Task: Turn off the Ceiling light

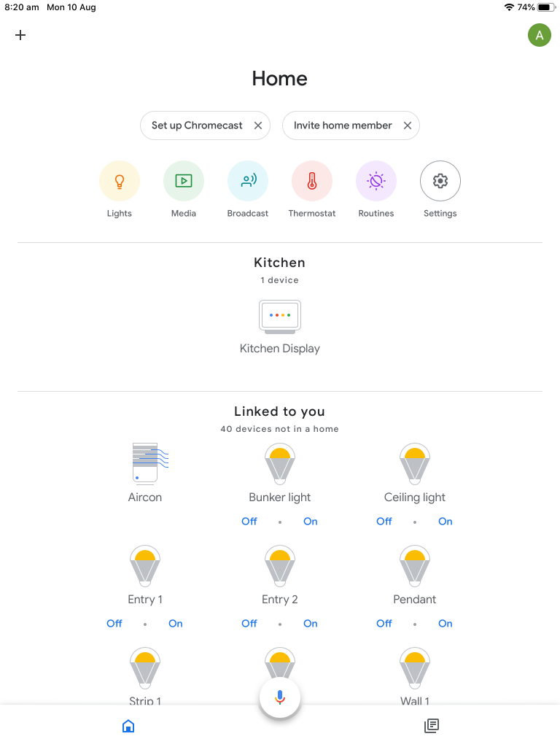Action: pyautogui.click(x=384, y=522)
